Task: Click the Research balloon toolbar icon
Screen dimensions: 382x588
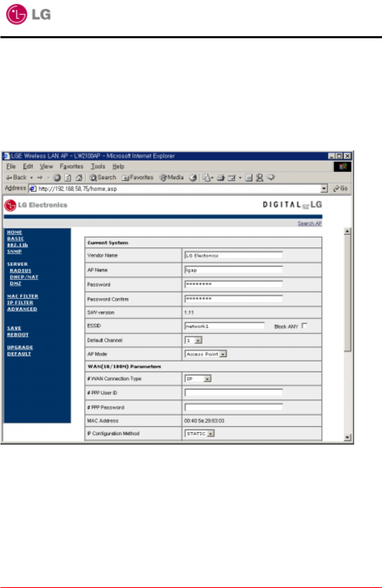Action: pos(271,177)
